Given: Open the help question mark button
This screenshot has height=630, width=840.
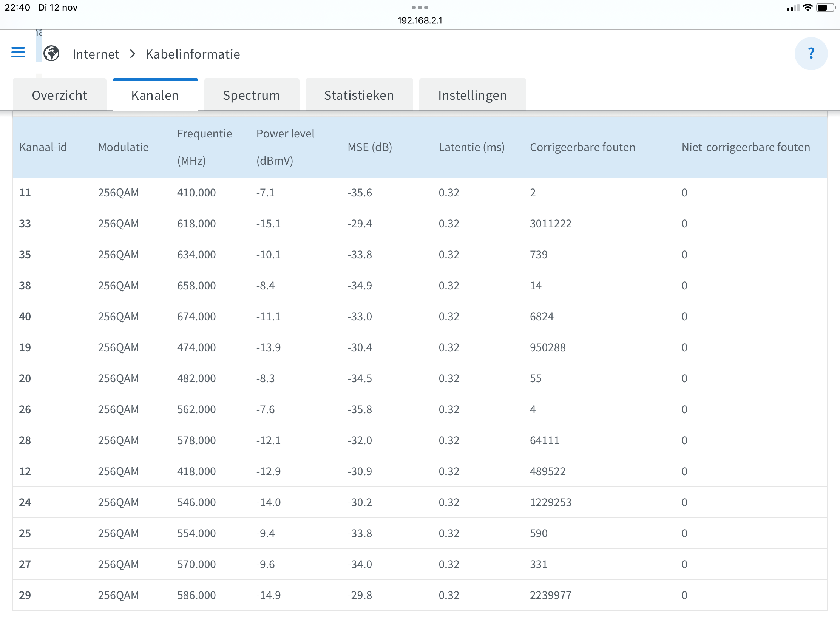Looking at the screenshot, I should 811,54.
